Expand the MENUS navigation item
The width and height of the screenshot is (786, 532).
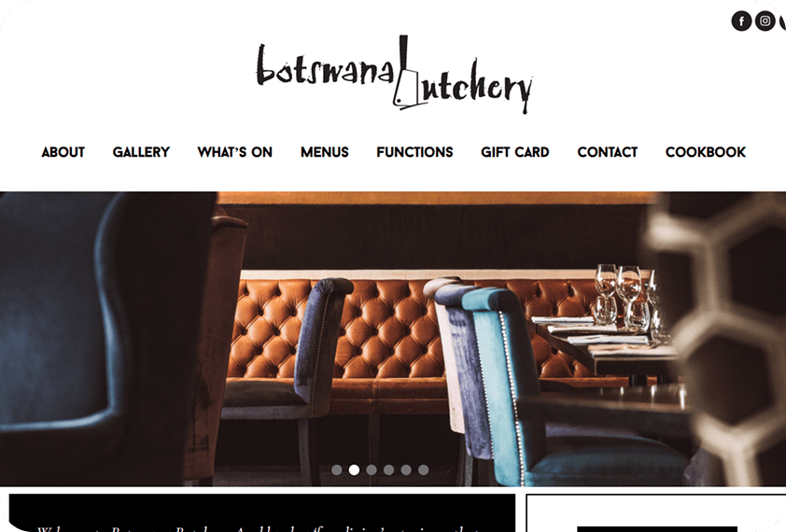325,152
